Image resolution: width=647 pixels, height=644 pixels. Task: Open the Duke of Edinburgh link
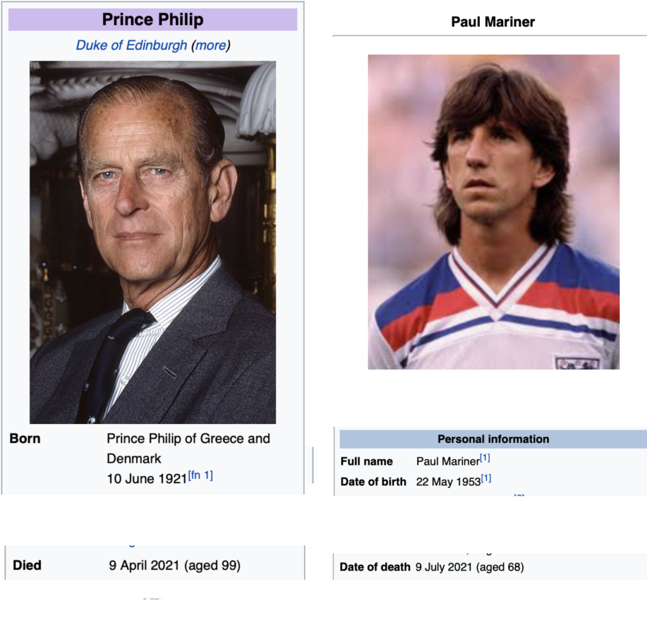point(132,45)
